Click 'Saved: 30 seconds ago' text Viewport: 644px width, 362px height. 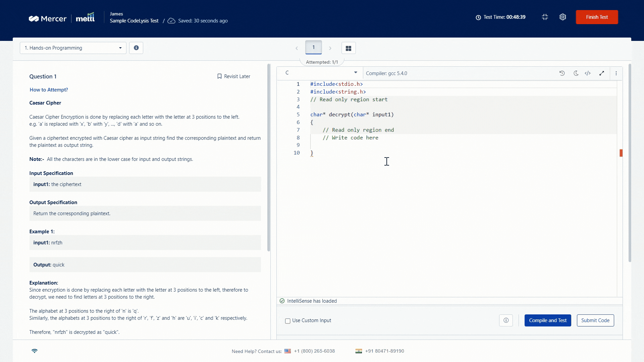(203, 21)
